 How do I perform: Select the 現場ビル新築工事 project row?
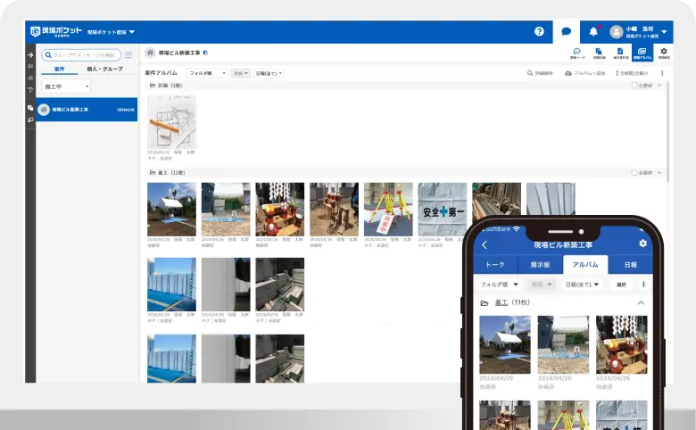tap(87, 109)
